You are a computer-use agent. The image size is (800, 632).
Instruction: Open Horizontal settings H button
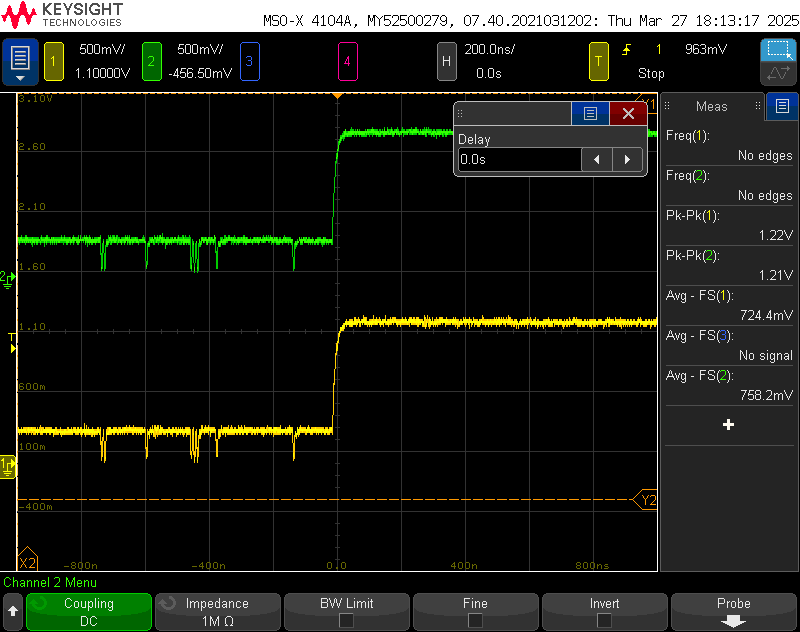[x=446, y=62]
